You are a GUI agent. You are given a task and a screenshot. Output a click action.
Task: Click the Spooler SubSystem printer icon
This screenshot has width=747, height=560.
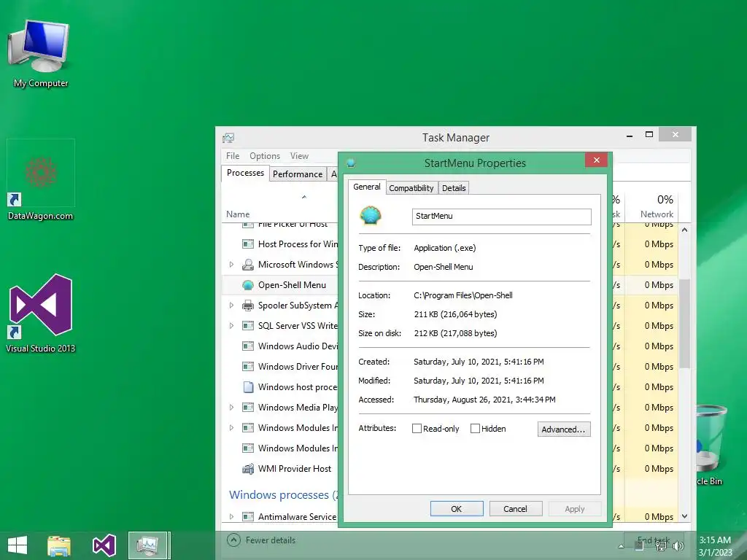pyautogui.click(x=248, y=306)
